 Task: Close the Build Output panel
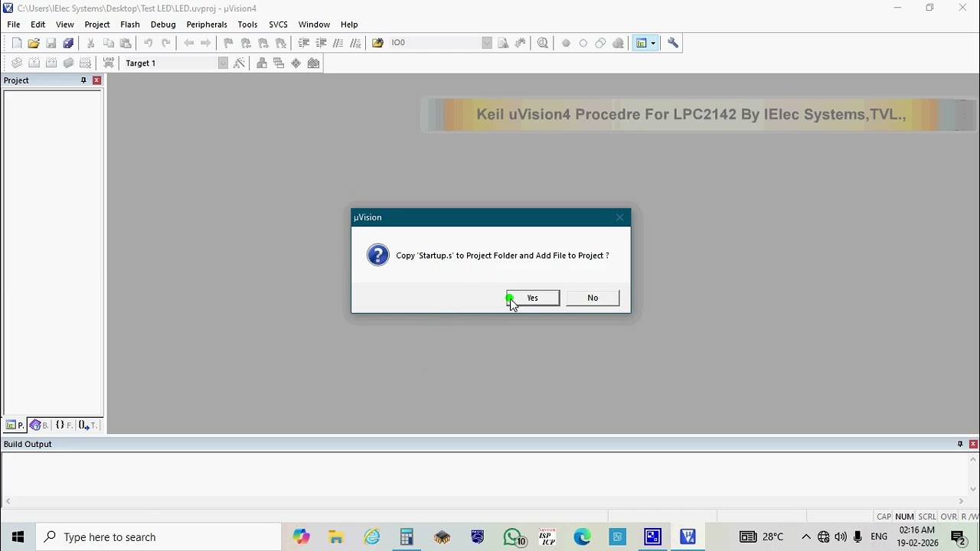[x=973, y=444]
